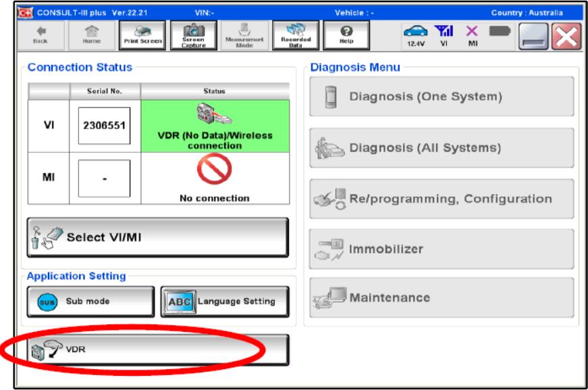Click the MI disconnected X icon
588x390 pixels.
(473, 36)
